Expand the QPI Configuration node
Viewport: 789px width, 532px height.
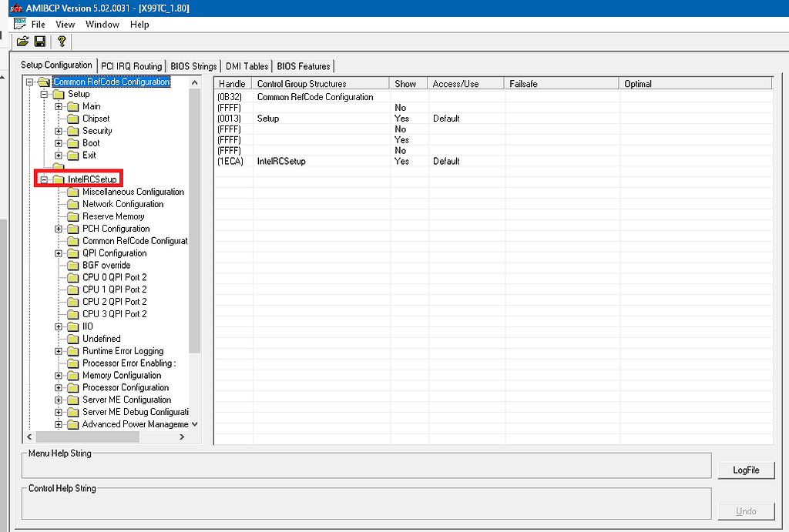click(58, 253)
